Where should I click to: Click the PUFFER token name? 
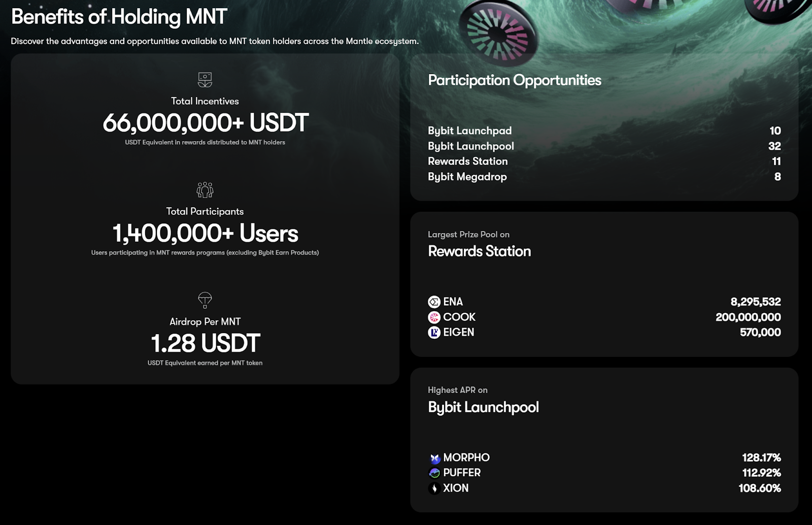tap(462, 473)
